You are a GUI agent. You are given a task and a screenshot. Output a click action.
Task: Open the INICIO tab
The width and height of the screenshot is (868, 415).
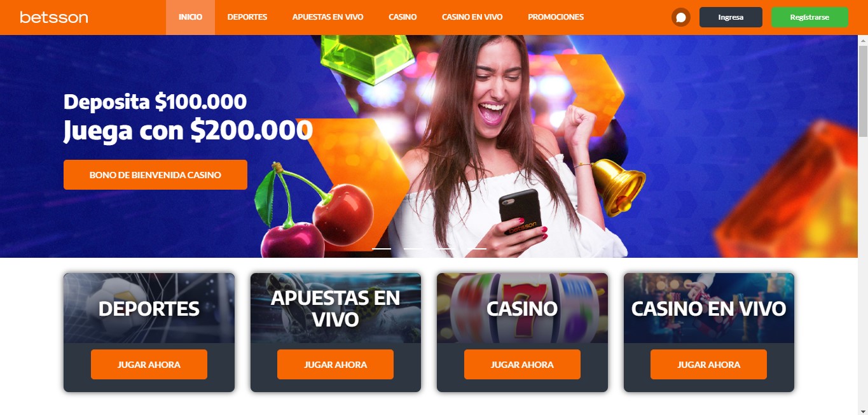[190, 17]
